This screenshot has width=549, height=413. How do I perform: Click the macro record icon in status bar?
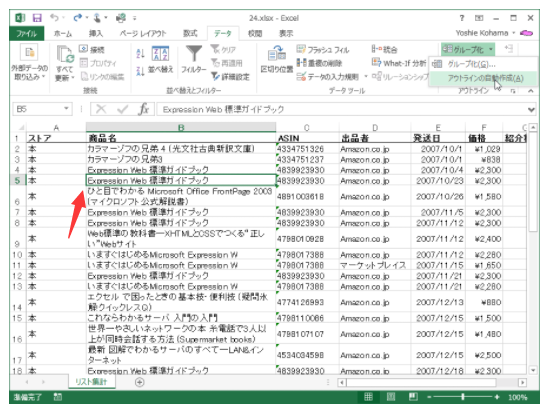(x=58, y=397)
